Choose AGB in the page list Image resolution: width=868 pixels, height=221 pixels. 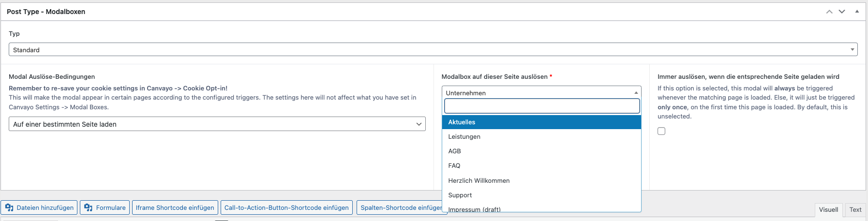[541, 151]
